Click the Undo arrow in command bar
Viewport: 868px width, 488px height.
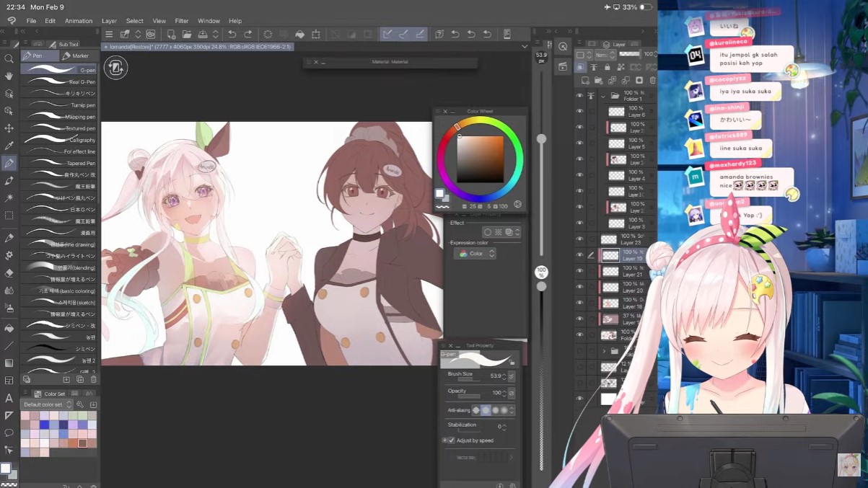(232, 35)
